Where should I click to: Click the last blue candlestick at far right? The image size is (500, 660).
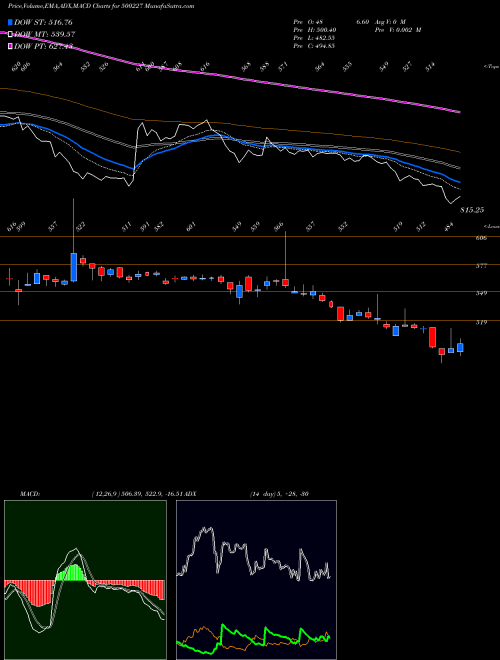tap(460, 347)
